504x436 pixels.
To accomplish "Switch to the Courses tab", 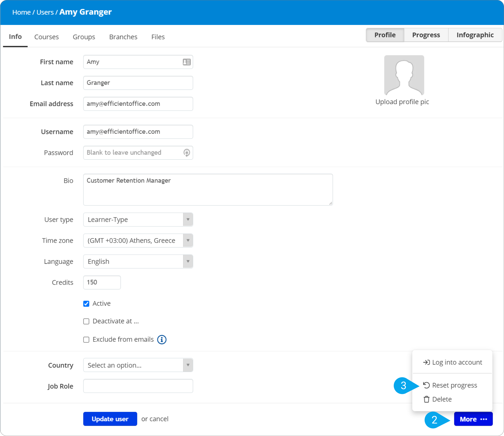I will tap(46, 37).
